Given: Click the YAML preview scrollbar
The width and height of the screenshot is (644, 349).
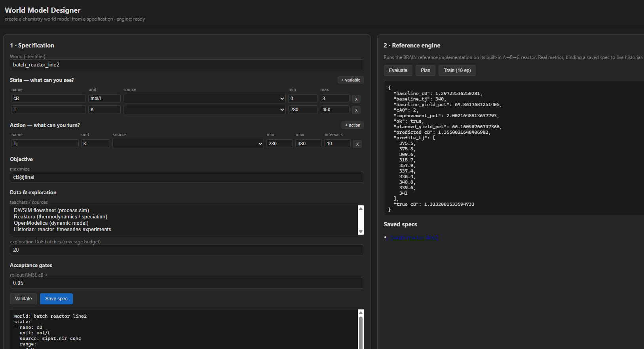Looking at the screenshot, I should coord(361,332).
